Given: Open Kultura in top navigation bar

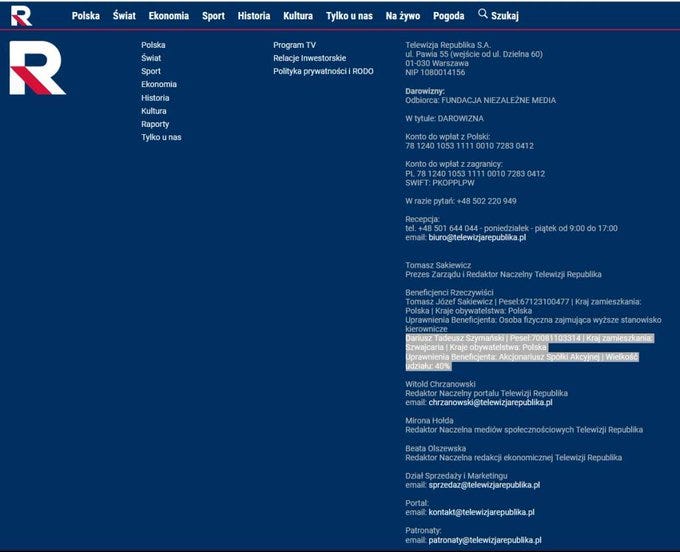Looking at the screenshot, I should 298,16.
